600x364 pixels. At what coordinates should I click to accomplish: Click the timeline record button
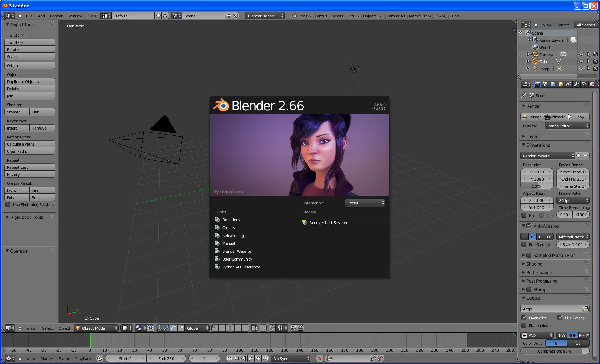tap(320, 358)
